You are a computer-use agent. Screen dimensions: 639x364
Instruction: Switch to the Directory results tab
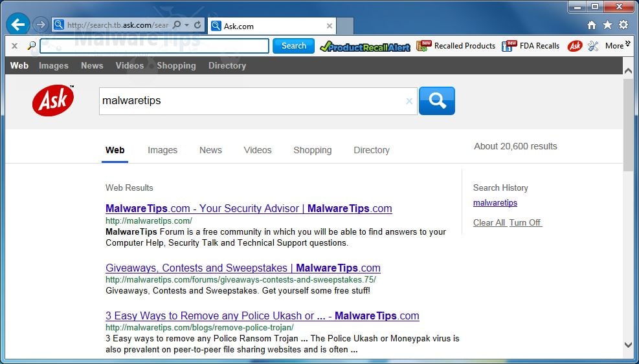coord(372,150)
